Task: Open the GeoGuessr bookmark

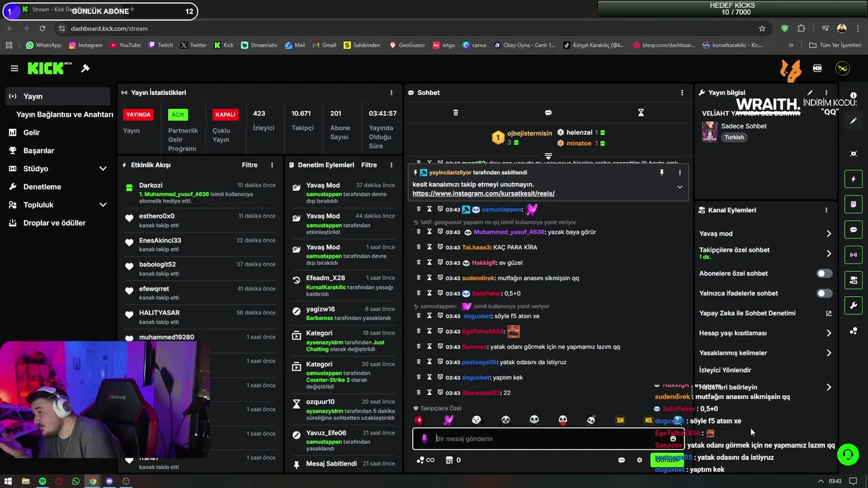Action: click(x=407, y=45)
